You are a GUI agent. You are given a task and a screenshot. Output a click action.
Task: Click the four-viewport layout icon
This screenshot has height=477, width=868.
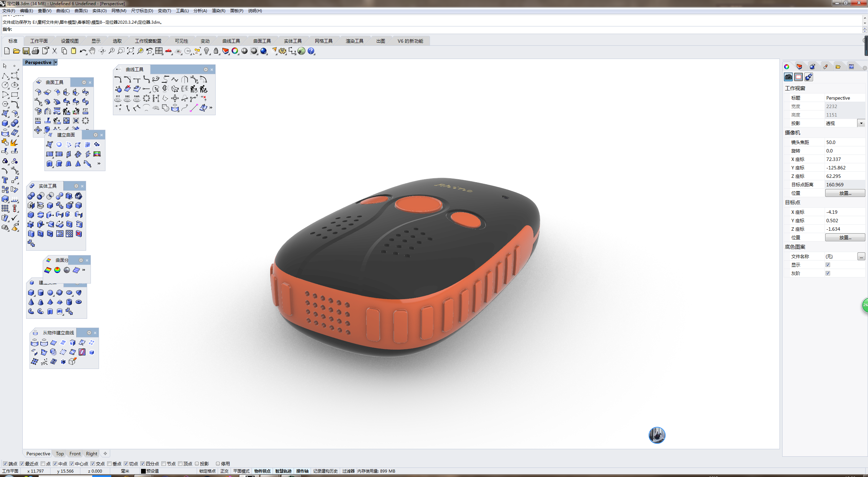point(159,51)
